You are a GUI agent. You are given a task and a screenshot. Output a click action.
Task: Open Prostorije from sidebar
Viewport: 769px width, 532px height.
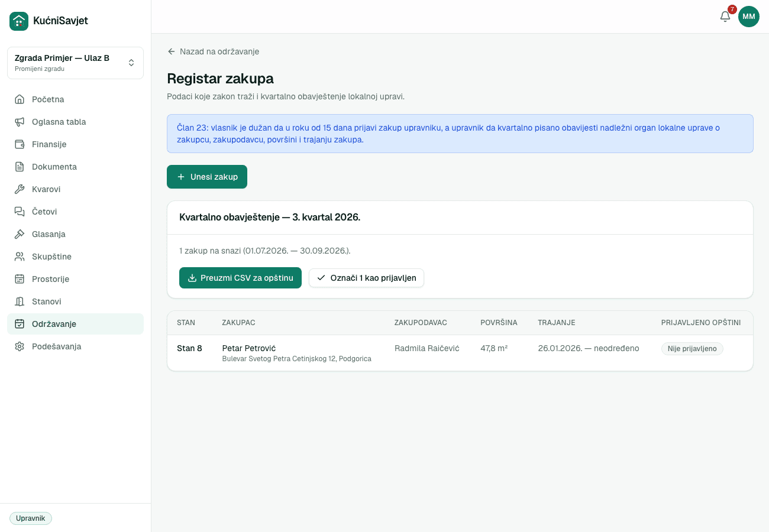coord(75,279)
